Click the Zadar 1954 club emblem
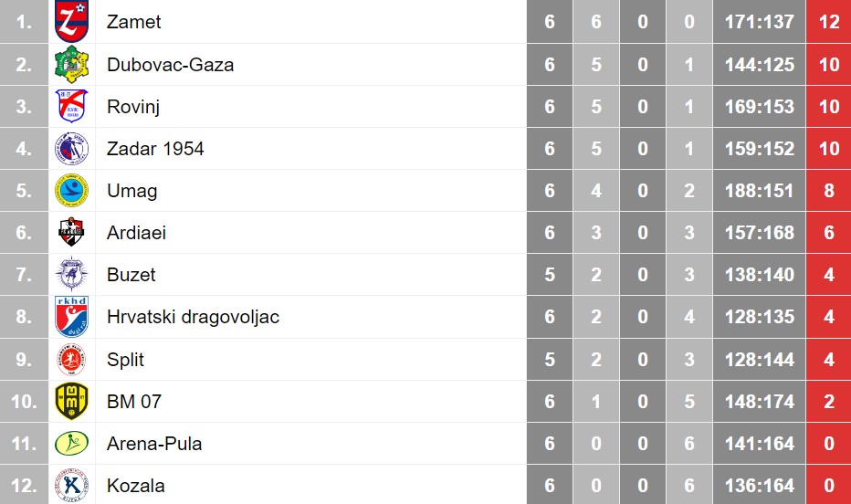The image size is (851, 504). pos(71,149)
